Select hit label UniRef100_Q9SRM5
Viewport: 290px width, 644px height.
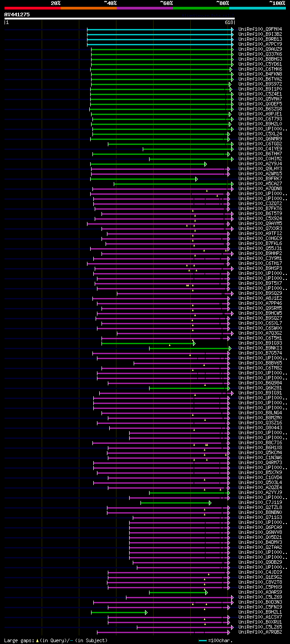260,308
